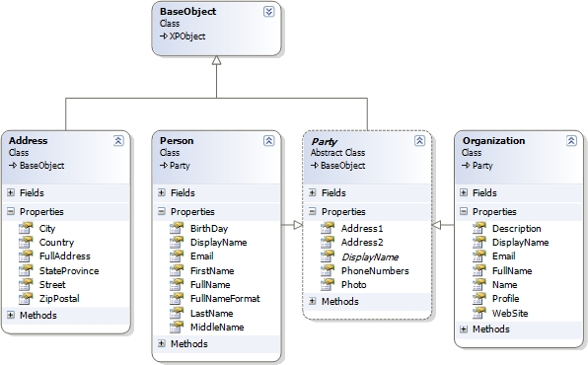Select DisplayName property icon in Organization
This screenshot has width=588, height=365.
click(478, 242)
